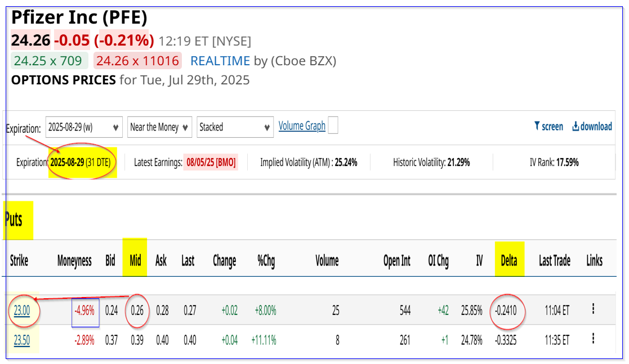
Task: Click the 2025-08-29 (31 DTE) expiration text
Action: 80,163
